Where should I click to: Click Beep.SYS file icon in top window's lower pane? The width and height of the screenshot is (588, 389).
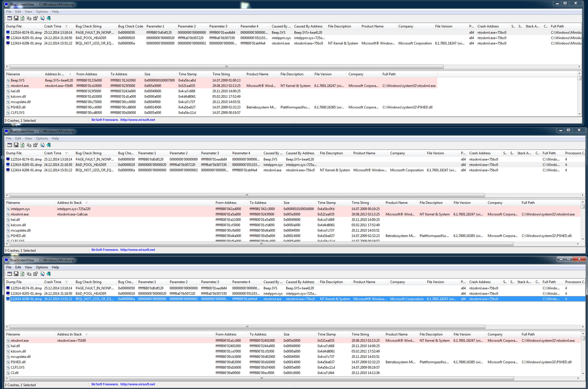8,80
